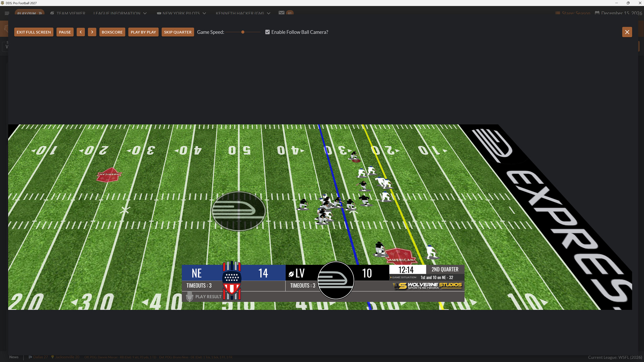
Task: Click the Wolverine Studios Sports Network logo
Action: (427, 286)
